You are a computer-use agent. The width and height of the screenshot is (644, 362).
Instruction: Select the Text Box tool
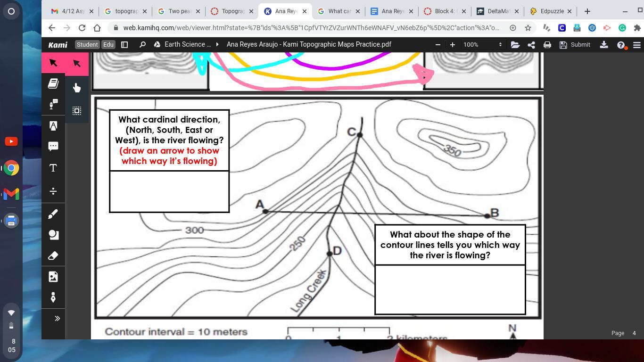(53, 168)
